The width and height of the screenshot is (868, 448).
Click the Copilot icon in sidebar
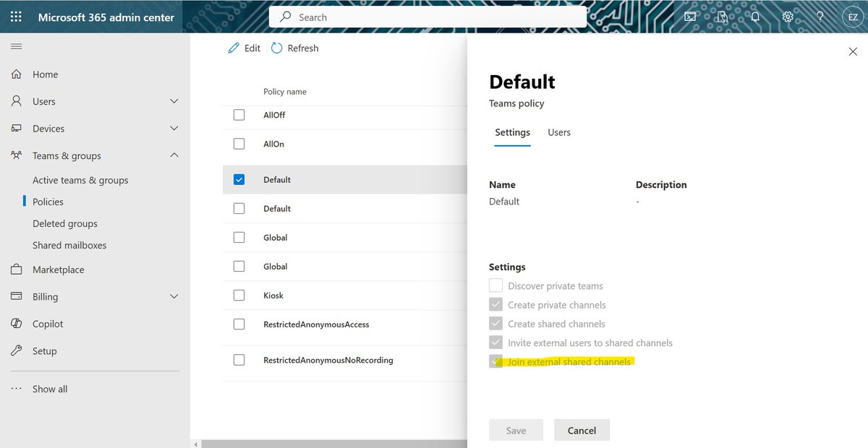(16, 324)
